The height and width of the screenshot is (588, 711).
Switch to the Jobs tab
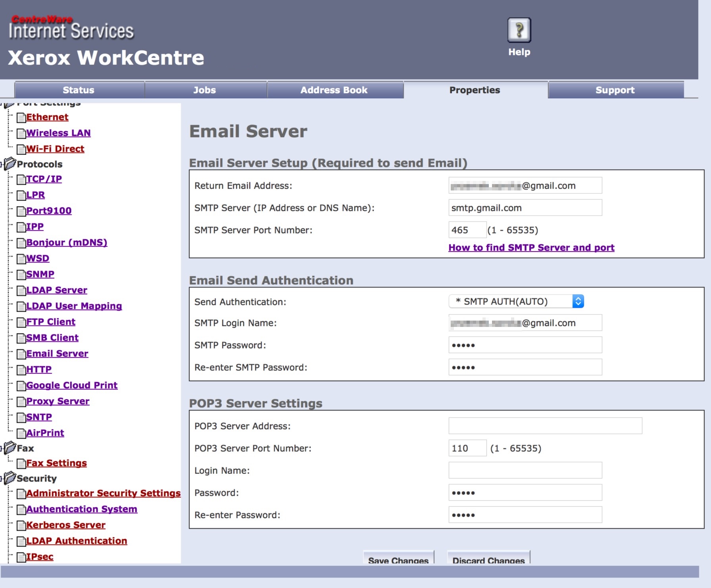(x=206, y=90)
